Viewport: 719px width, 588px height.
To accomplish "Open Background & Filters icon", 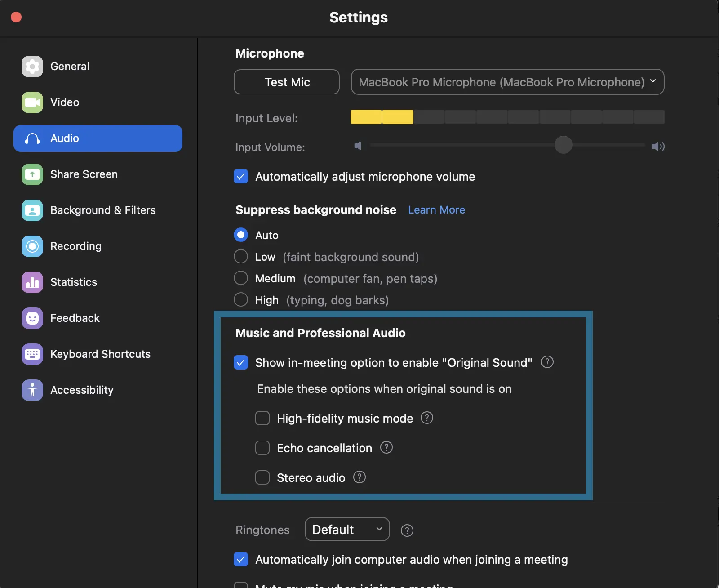I will pyautogui.click(x=32, y=210).
